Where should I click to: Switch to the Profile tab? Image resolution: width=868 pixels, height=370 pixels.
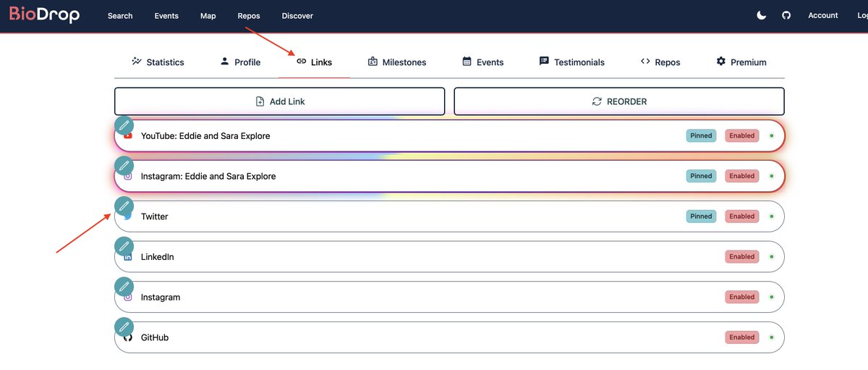[240, 62]
